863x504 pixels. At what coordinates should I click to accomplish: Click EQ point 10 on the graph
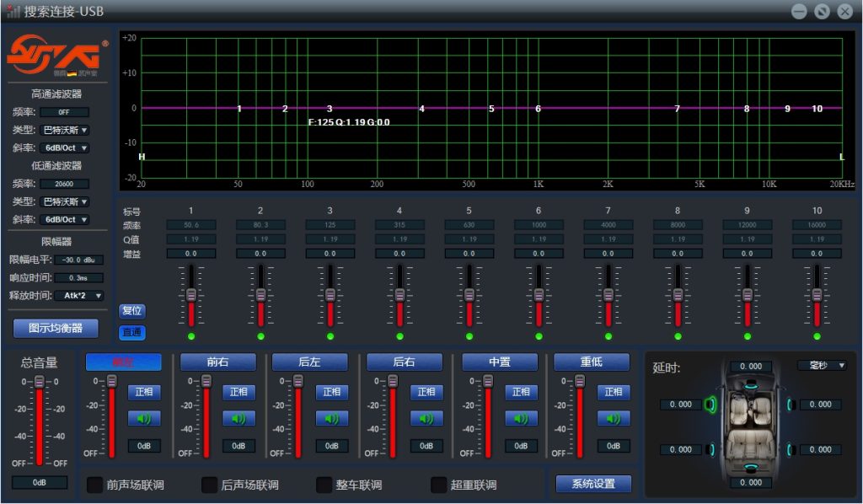817,109
